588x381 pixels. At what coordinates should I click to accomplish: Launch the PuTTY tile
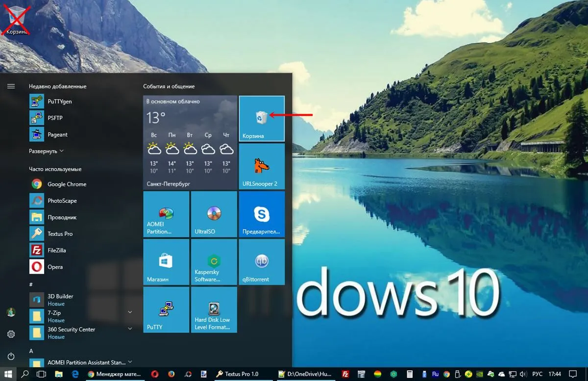click(166, 309)
